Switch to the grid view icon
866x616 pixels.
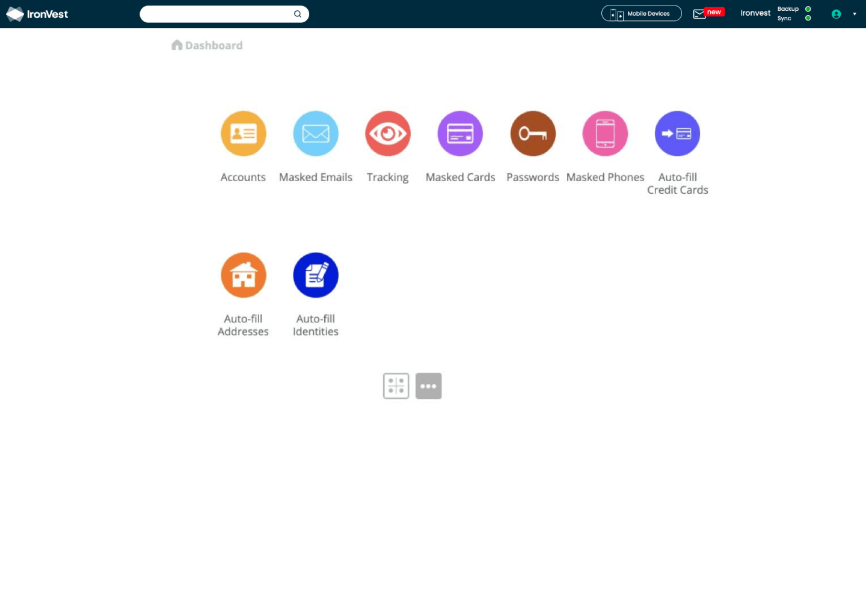396,386
